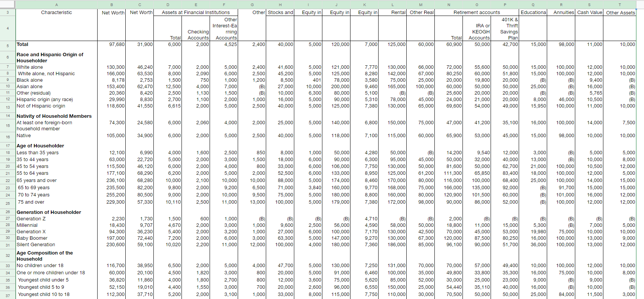644x299 pixels.
Task: Select the 'Millennial' row label
Action: (57, 225)
